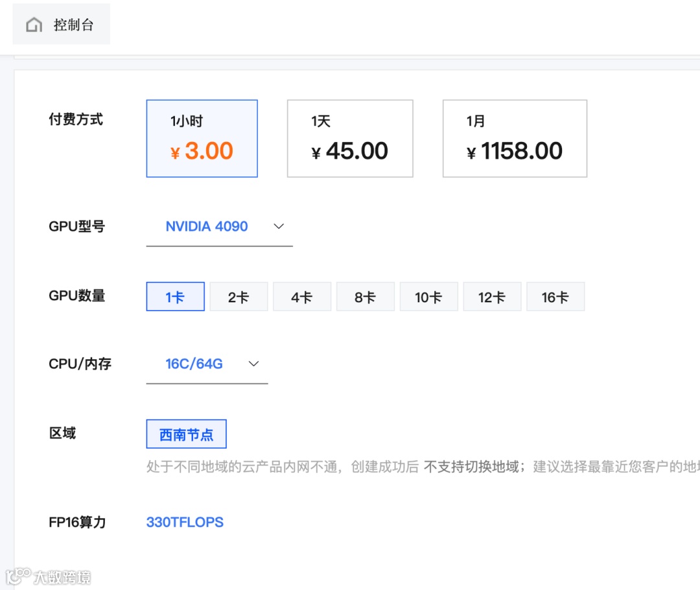Click the 不支持切换地域 notice text
The width and height of the screenshot is (700, 590).
(x=471, y=467)
